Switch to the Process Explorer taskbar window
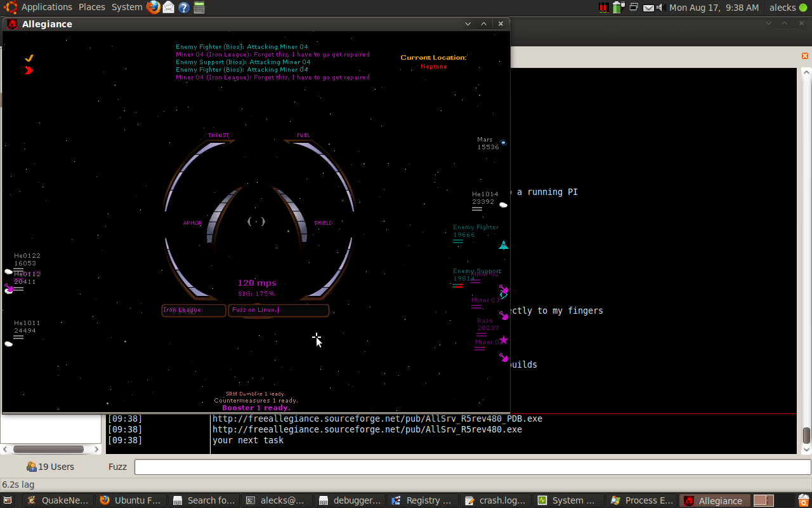812x508 pixels. point(642,500)
